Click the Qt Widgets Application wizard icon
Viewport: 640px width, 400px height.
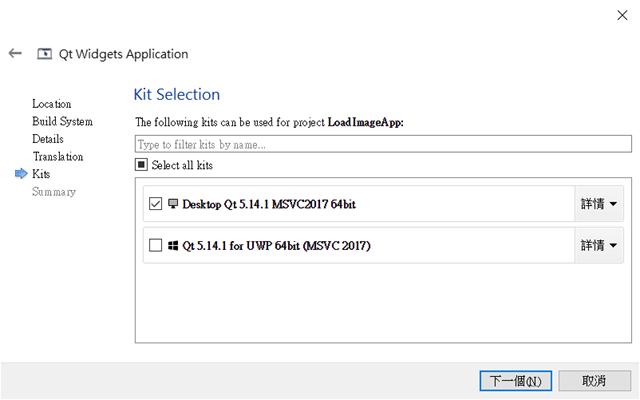(x=44, y=54)
